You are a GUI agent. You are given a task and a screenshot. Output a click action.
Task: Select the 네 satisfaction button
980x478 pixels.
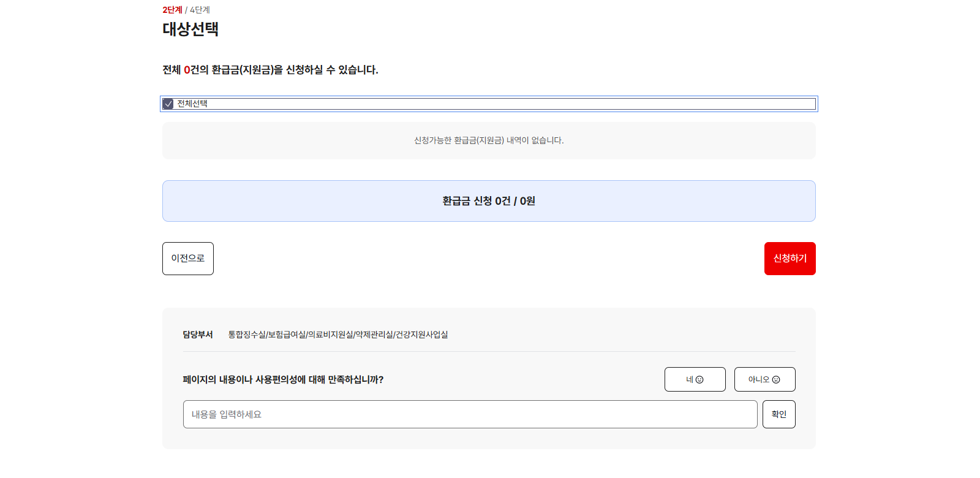(695, 379)
